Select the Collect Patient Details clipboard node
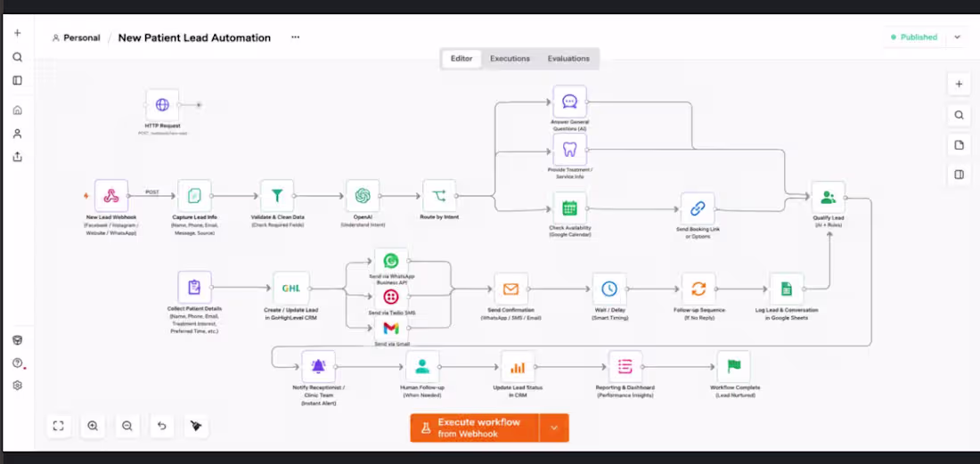980x464 pixels. pos(194,288)
